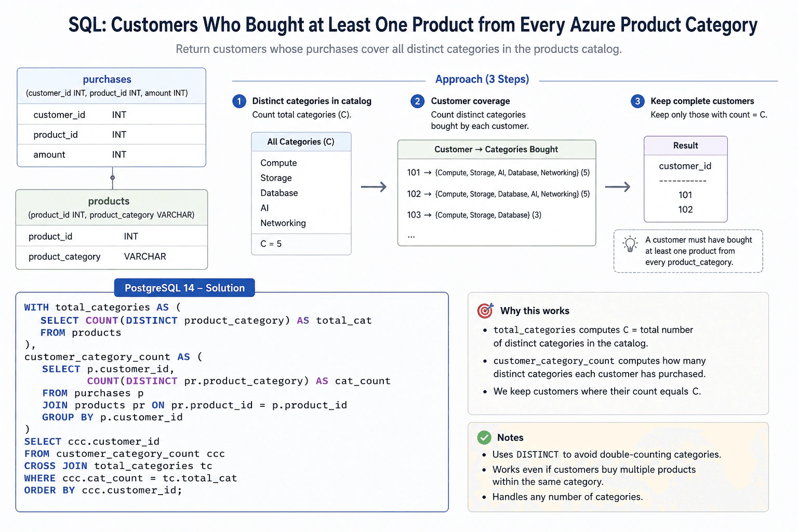
Task: Click bullet 'total_categories computes C = total number'
Action: [x=593, y=330]
